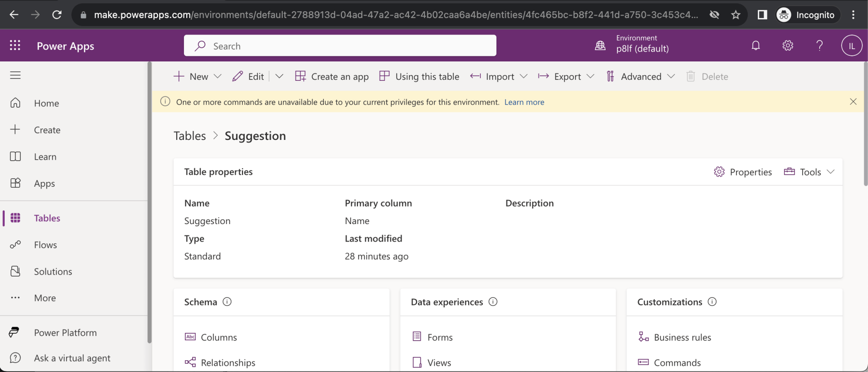This screenshot has width=868, height=372.
Task: Click the Schema info icon
Action: (x=227, y=302)
